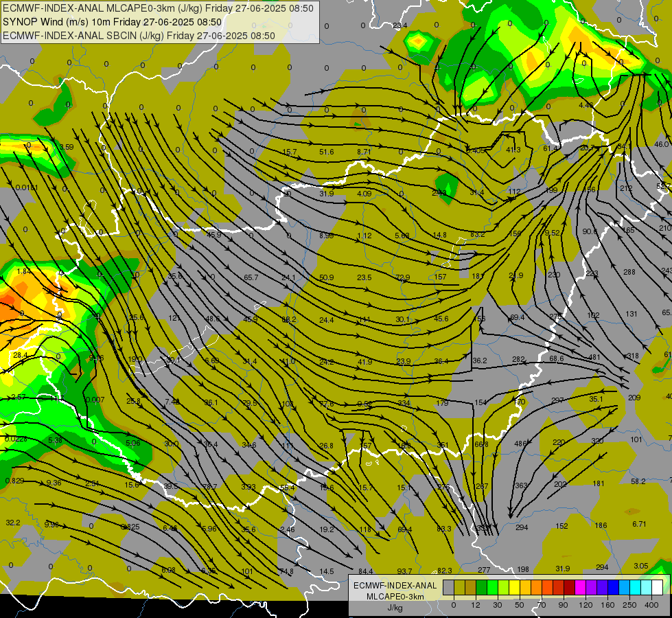The width and height of the screenshot is (672, 618).
Task: Click the map value '131'
Action: (x=632, y=314)
